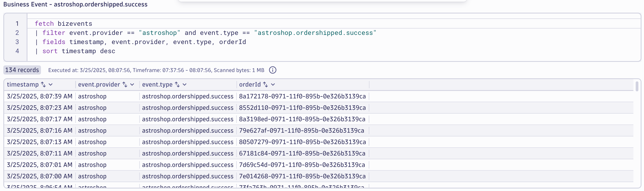Click the timestamp cell 3/25/2025, 8:07:13 AM
Image resolution: width=644 pixels, height=191 pixels.
(40, 142)
